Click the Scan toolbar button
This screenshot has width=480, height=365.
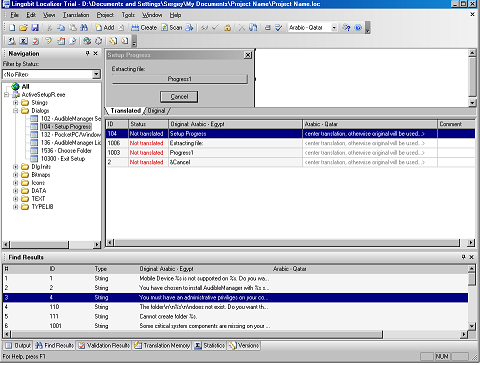click(172, 28)
